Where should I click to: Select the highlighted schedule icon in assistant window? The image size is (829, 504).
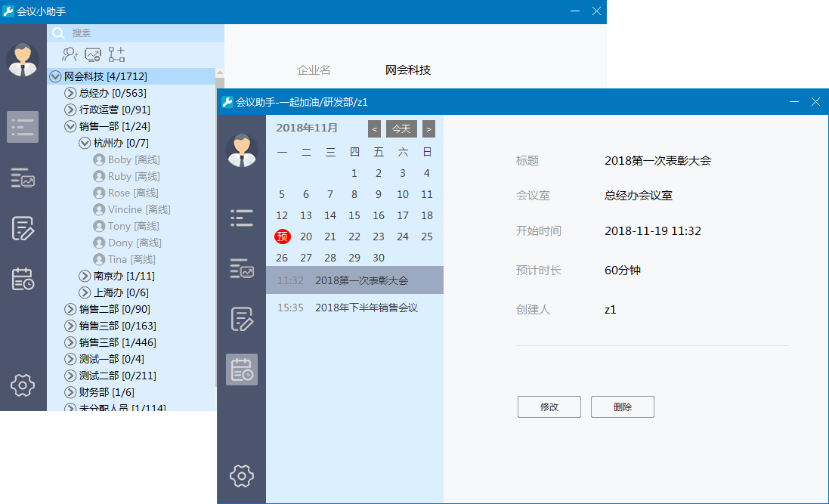pyautogui.click(x=241, y=369)
